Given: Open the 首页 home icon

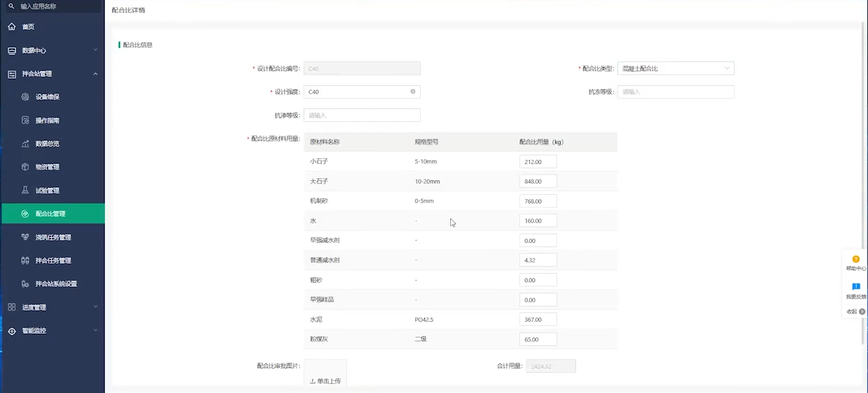Looking at the screenshot, I should [12, 27].
